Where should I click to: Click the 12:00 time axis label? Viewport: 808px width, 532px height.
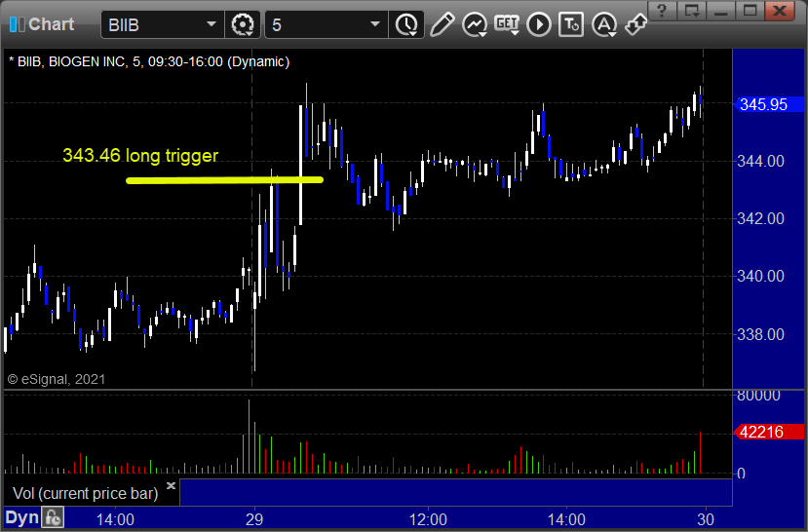click(428, 519)
